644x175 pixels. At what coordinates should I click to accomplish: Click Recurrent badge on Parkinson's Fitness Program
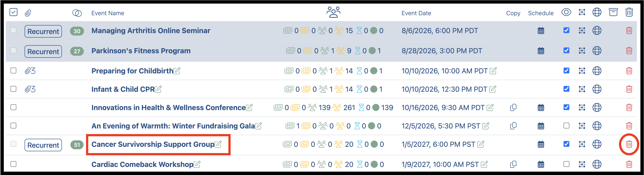(43, 51)
